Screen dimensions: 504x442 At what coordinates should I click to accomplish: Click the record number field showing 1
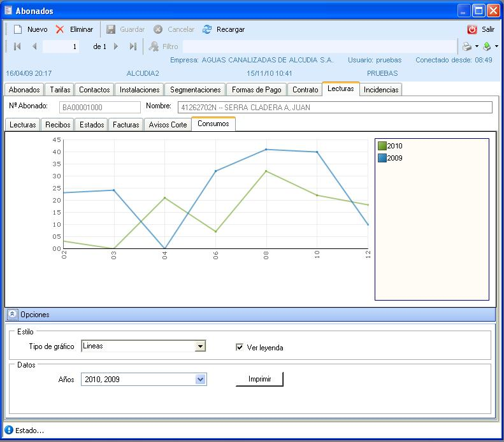[x=61, y=46]
